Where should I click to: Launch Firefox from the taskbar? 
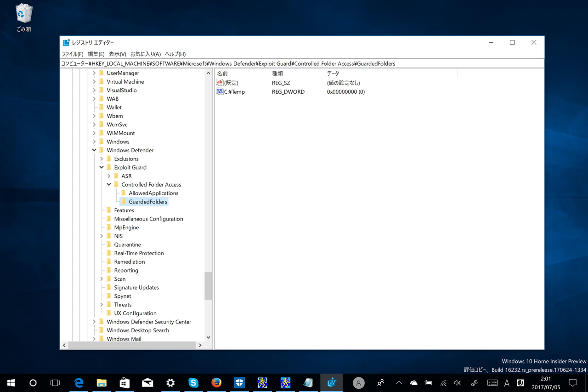216,383
